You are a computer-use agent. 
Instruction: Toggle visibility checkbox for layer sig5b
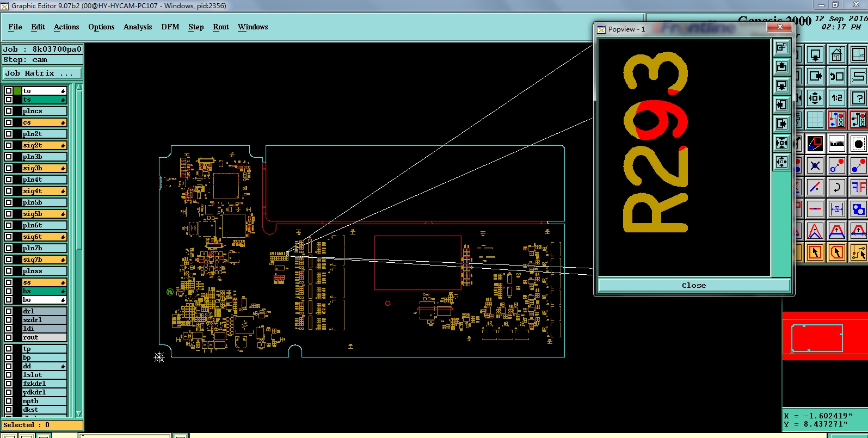[x=9, y=214]
